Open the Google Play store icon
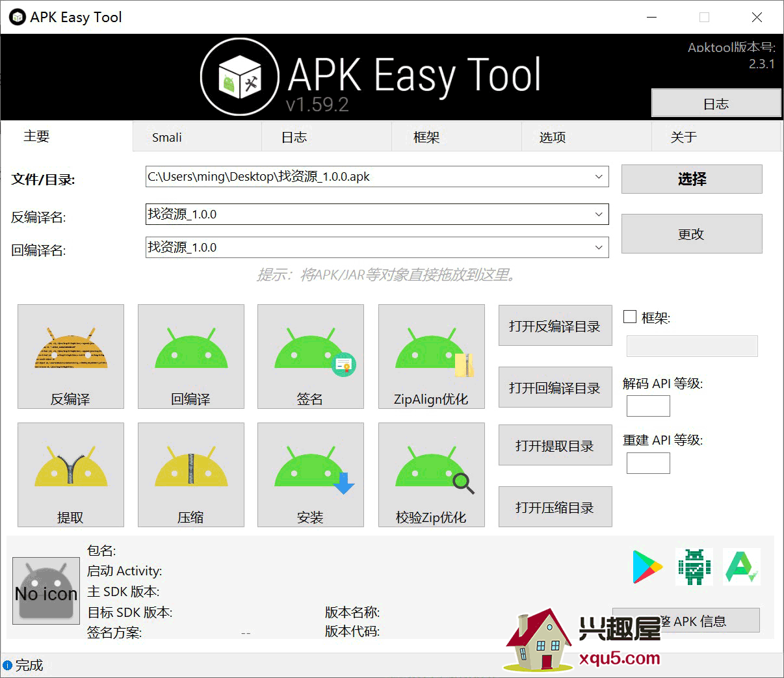Image resolution: width=784 pixels, height=678 pixels. pyautogui.click(x=647, y=567)
